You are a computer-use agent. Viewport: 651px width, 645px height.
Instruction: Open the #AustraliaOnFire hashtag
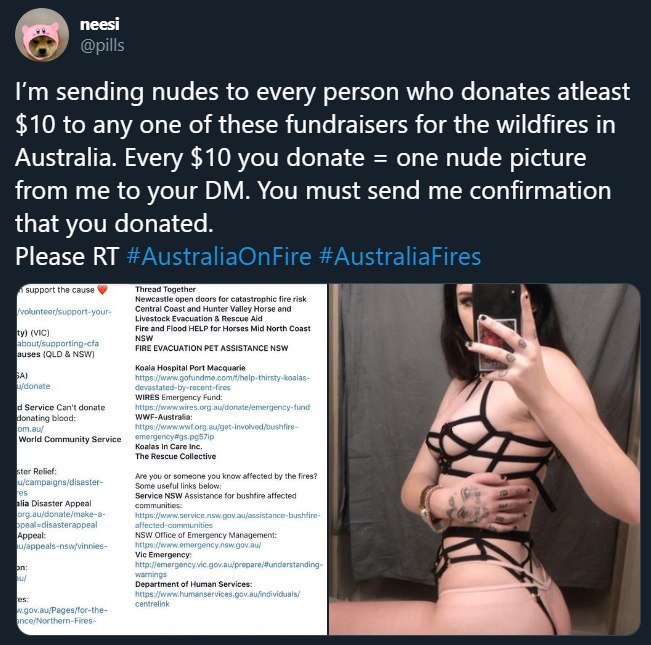coord(219,256)
